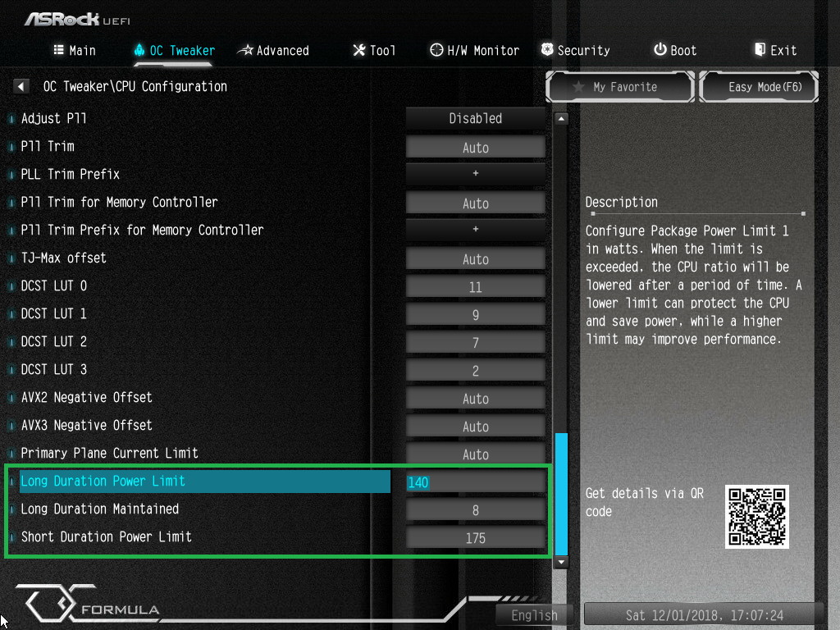This screenshot has height=630, width=840.
Task: Click the DCST LUT 3 value 2
Action: click(x=476, y=370)
